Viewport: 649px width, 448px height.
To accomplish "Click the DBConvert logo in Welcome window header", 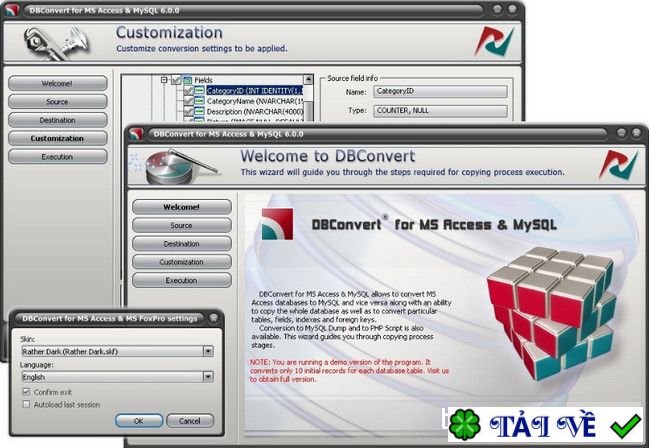I will click(x=618, y=165).
